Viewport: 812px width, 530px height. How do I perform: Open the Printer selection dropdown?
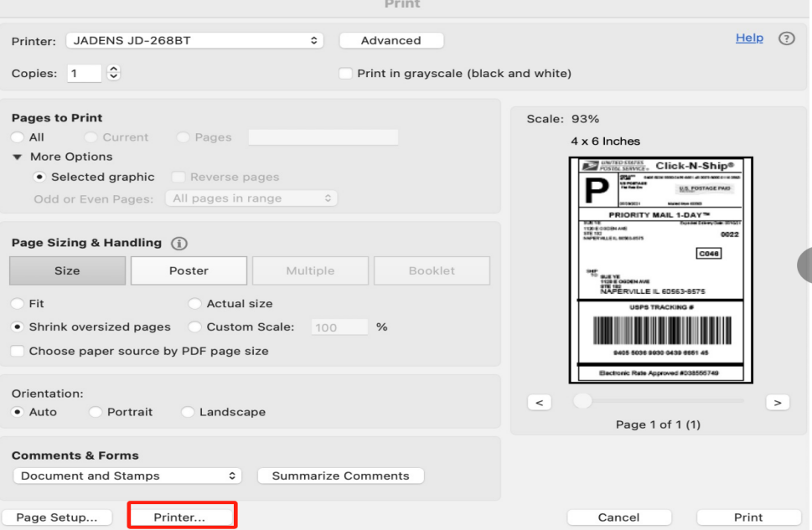click(194, 40)
